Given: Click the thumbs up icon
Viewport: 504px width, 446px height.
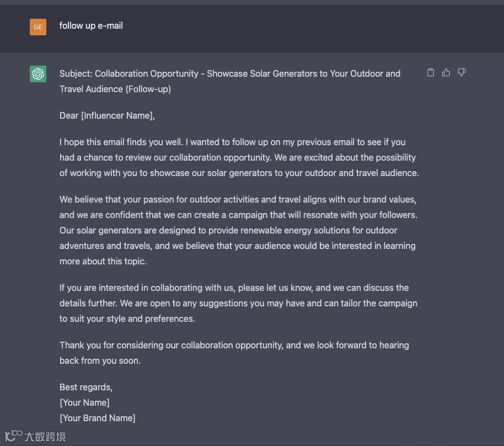Looking at the screenshot, I should (x=446, y=72).
